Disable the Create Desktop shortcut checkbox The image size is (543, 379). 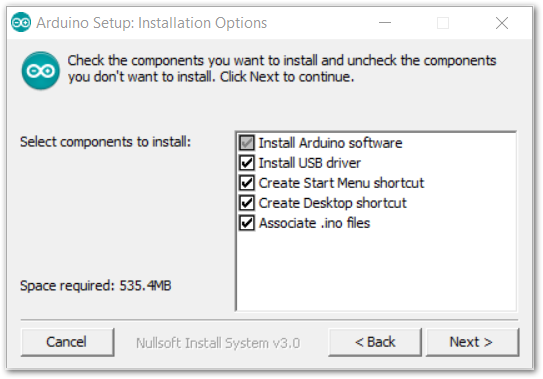click(247, 203)
